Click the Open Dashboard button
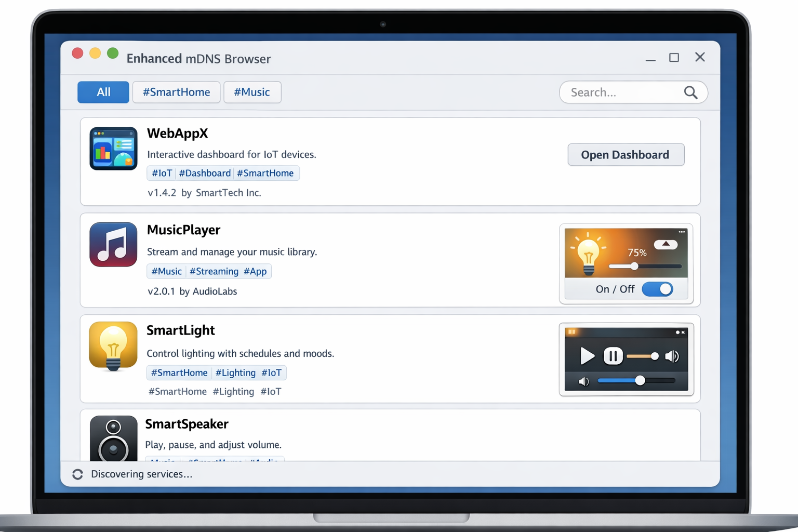The image size is (798, 532). 626,155
